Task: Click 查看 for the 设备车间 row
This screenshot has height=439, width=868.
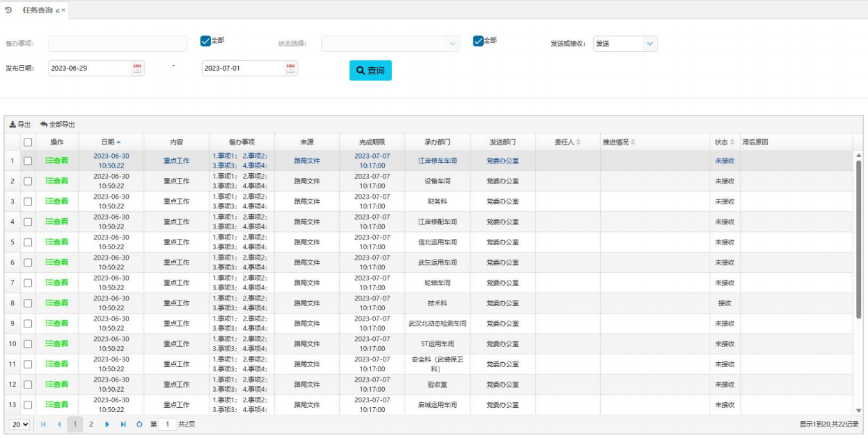Action: [57, 181]
